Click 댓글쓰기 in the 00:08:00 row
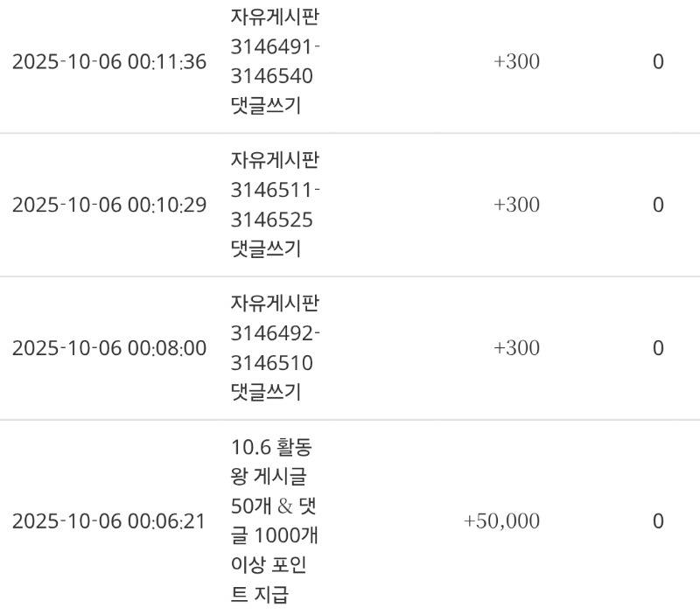 tap(265, 392)
